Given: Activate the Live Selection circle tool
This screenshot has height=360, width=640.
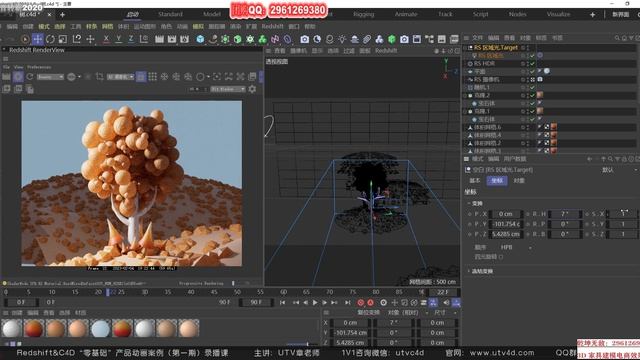Looking at the screenshot, I should coord(25,39).
